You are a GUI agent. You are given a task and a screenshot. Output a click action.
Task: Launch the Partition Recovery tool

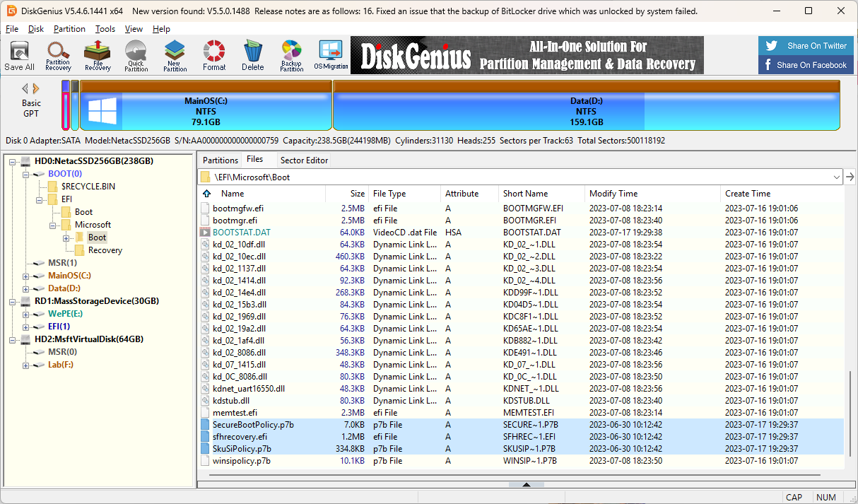tap(58, 55)
